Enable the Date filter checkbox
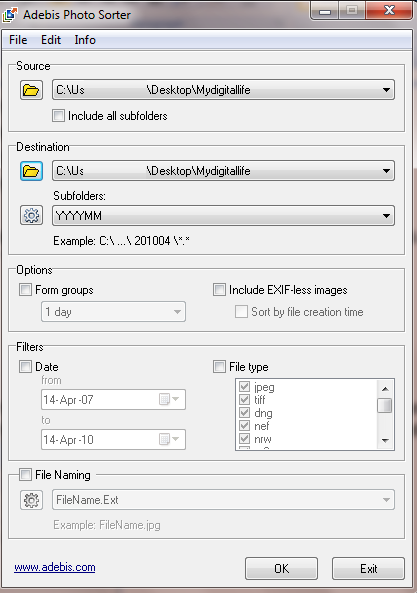Screen dimensions: 417x593 pyautogui.click(x=25, y=366)
